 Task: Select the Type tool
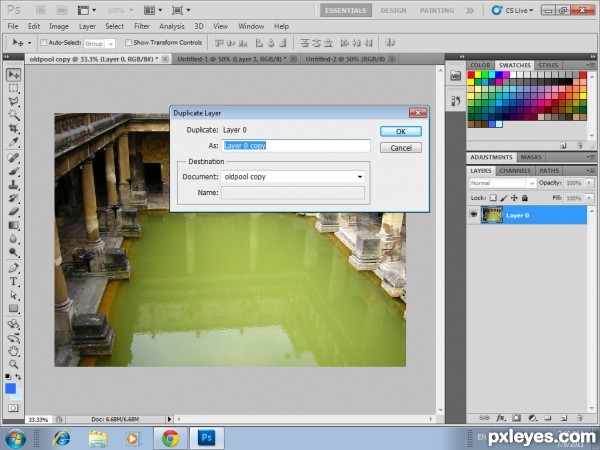click(13, 281)
